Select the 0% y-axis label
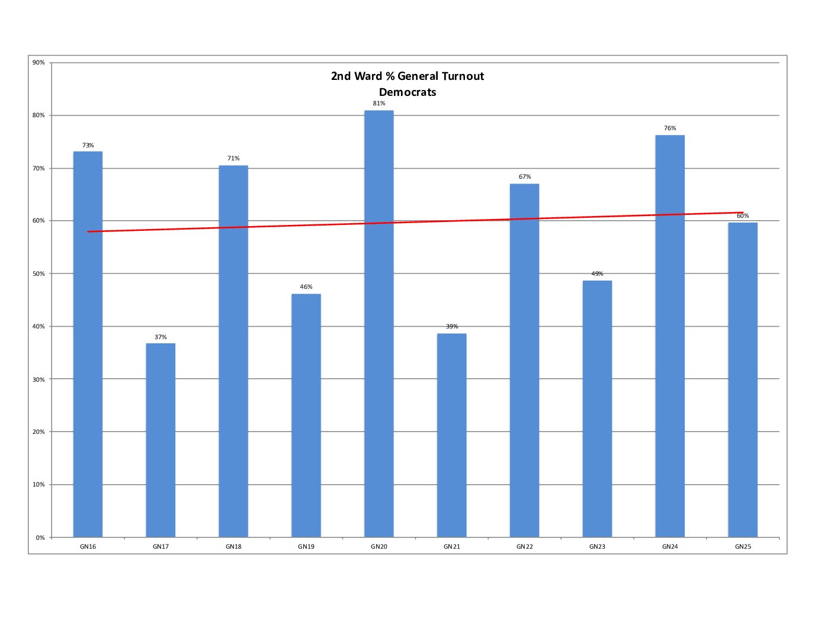The width and height of the screenshot is (834, 644). click(40, 538)
